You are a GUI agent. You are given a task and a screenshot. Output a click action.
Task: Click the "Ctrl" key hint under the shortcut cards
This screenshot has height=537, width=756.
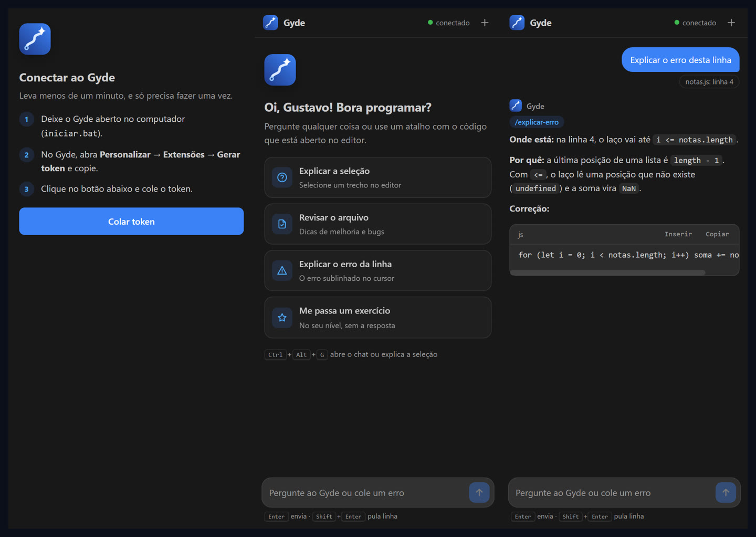[x=275, y=355]
